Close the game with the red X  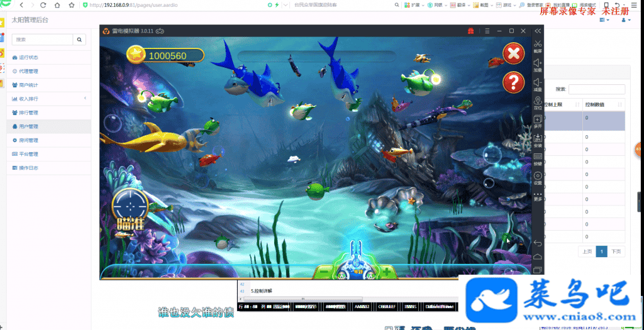pos(514,53)
